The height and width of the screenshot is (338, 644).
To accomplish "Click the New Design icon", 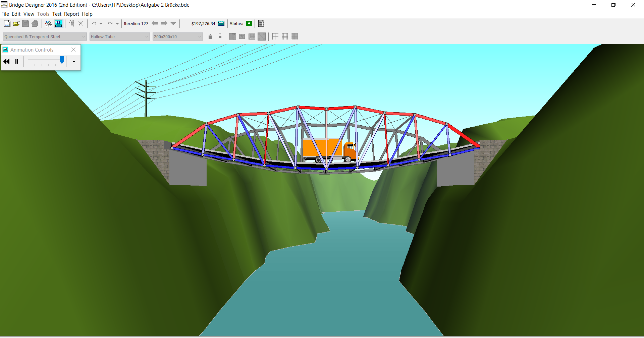I will point(7,23).
